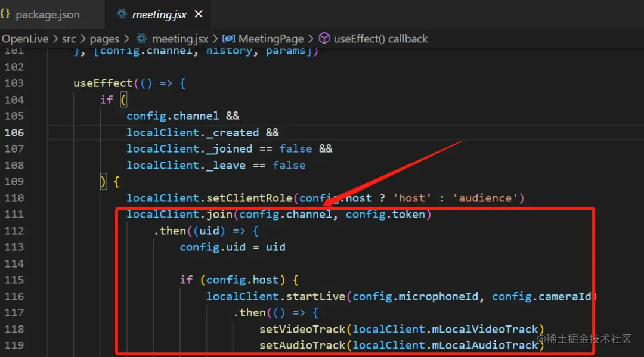
Task: Click '.then(()' on line 117
Action: coord(259,313)
